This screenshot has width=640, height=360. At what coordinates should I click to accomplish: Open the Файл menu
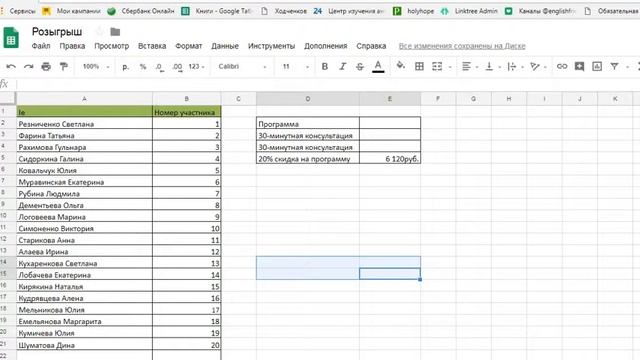41,46
